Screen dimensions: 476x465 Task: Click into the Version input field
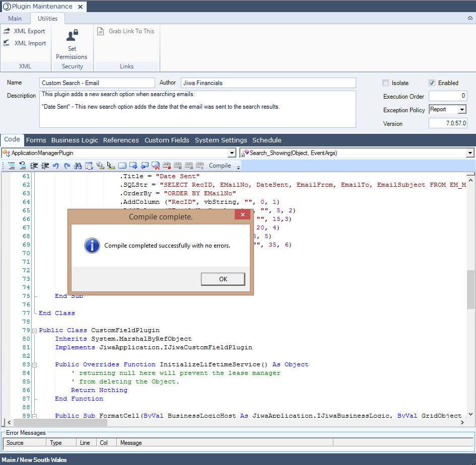(447, 123)
